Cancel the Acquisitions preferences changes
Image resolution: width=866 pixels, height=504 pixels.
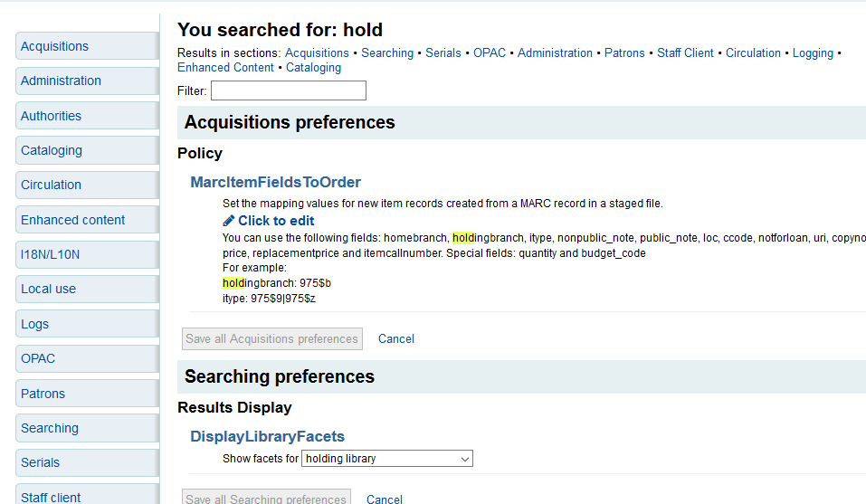click(x=396, y=339)
